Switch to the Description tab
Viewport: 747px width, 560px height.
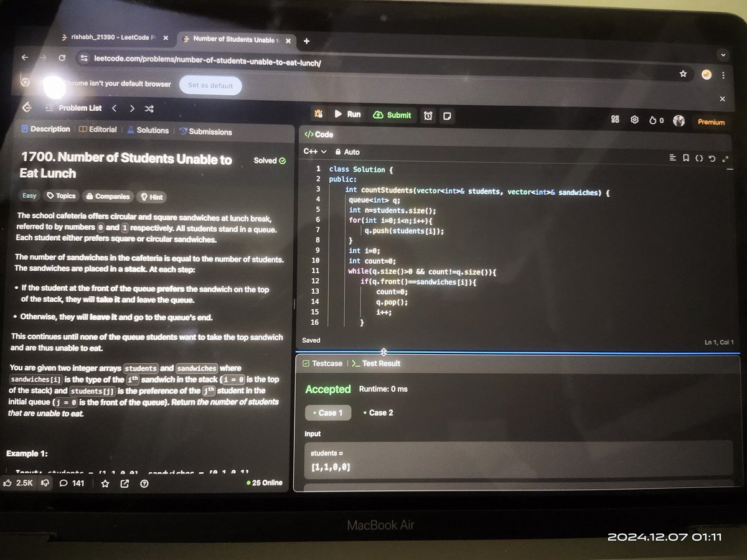(x=45, y=129)
